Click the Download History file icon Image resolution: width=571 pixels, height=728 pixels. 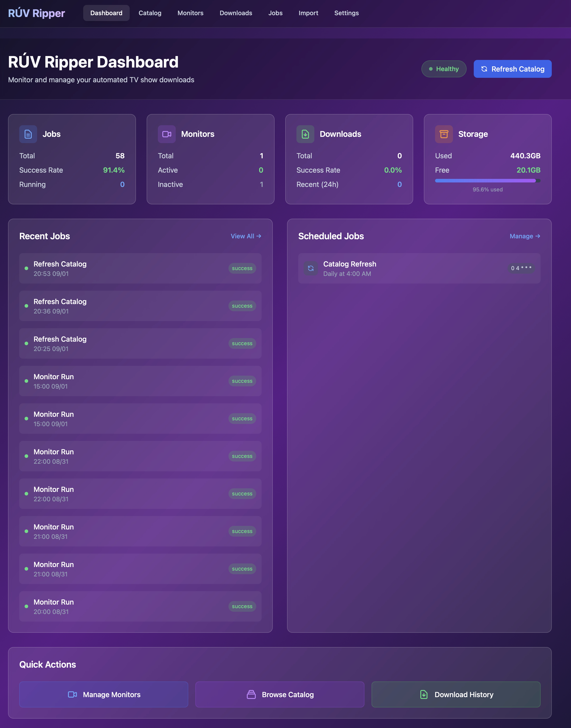pos(424,695)
